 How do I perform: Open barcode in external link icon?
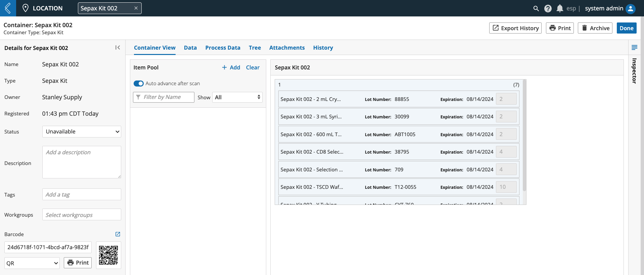tap(118, 234)
